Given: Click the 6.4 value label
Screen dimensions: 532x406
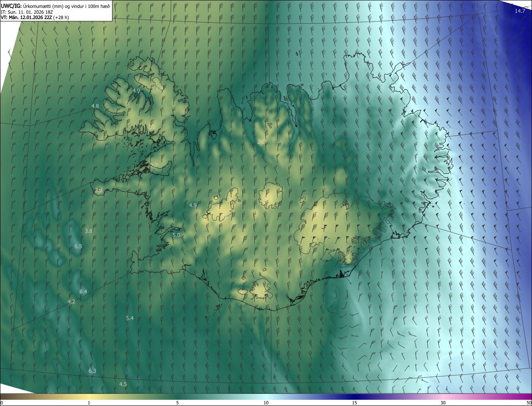Looking at the screenshot, I should point(83,291).
